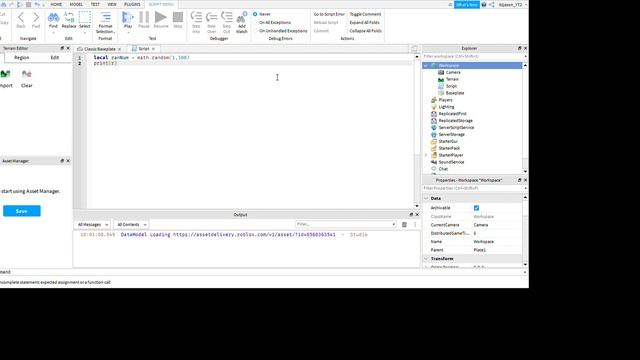The width and height of the screenshot is (640, 360).
Task: Select the Never debug errors option
Action: point(262,14)
